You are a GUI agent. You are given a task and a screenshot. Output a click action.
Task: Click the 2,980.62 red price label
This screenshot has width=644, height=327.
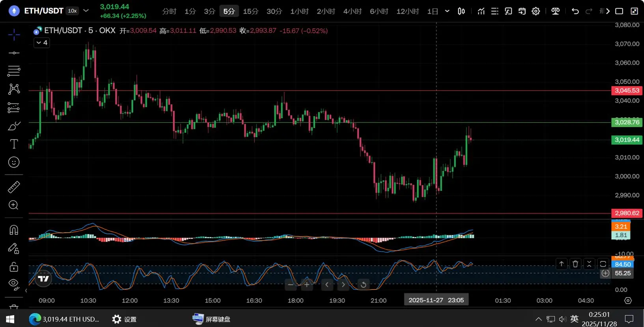pyautogui.click(x=627, y=213)
